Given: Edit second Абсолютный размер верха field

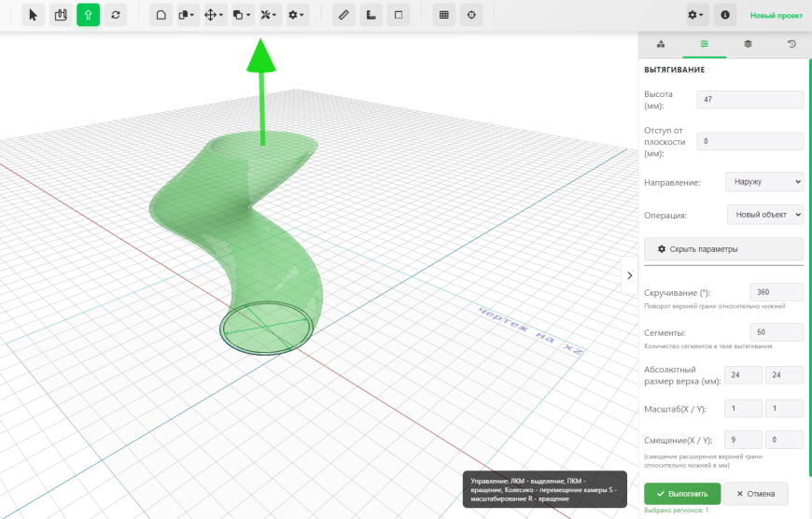Looking at the screenshot, I should tap(784, 375).
